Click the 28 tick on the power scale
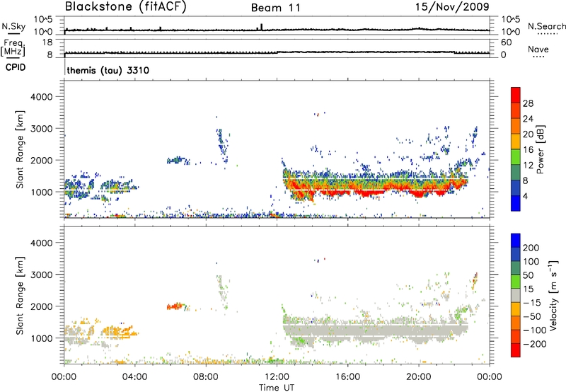Image resolution: width=566 pixels, height=392 pixels. coord(528,103)
